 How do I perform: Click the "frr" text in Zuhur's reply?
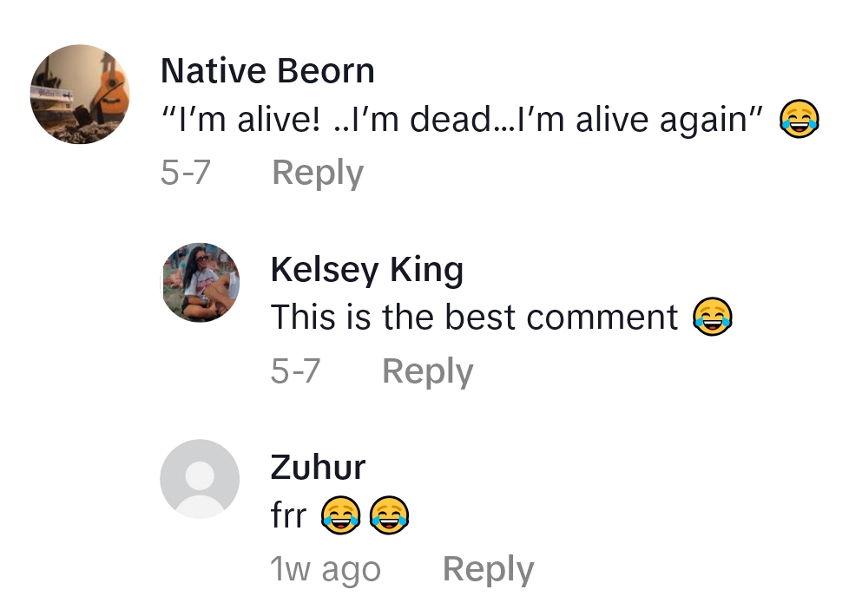point(288,516)
